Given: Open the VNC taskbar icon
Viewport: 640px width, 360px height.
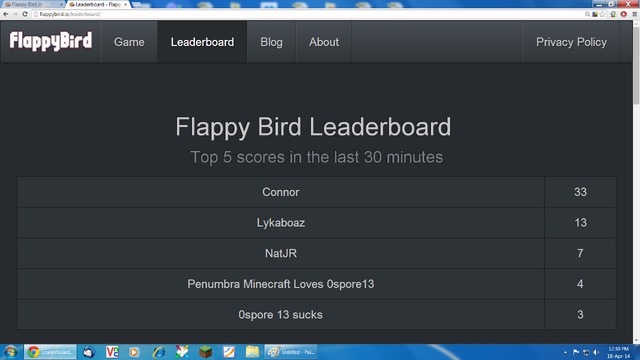Looking at the screenshot, I should click(112, 352).
